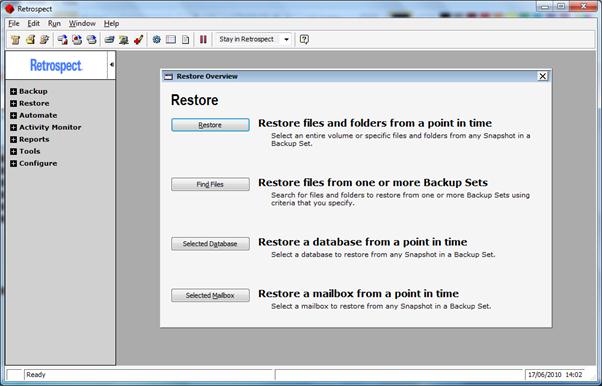Expand the Configure sidebar node
Screen dimensions: 602x386
[13, 163]
